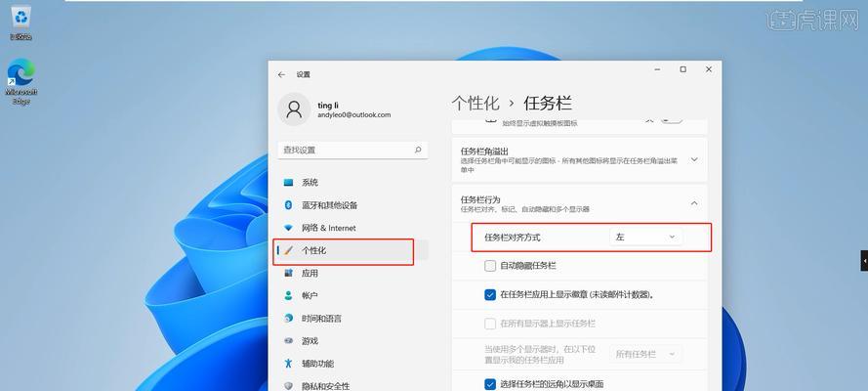The image size is (868, 391).
Task: Open 个性化 in the sidebar
Action: [352, 250]
